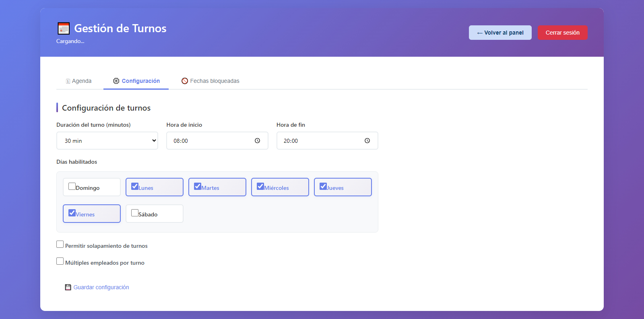This screenshot has width=644, height=319.
Task: Click the prohibited sign icon for Fechas bloqueadas
Action: click(185, 81)
